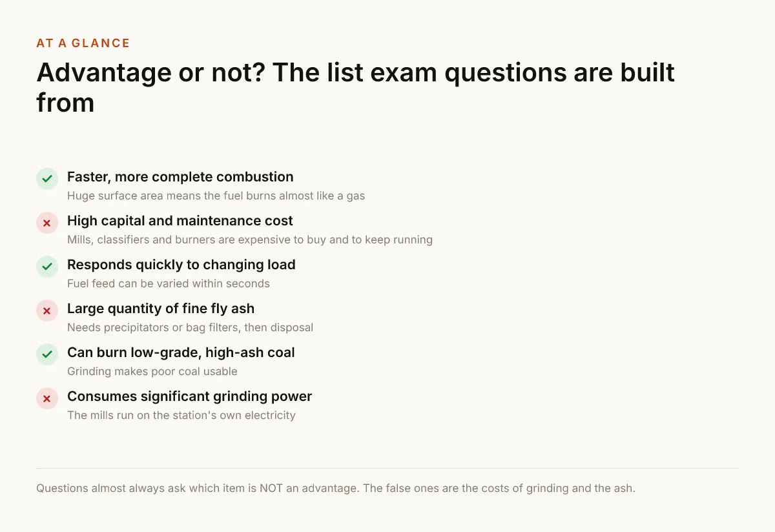Click the 'Huge surface area' description text

pyautogui.click(x=216, y=196)
